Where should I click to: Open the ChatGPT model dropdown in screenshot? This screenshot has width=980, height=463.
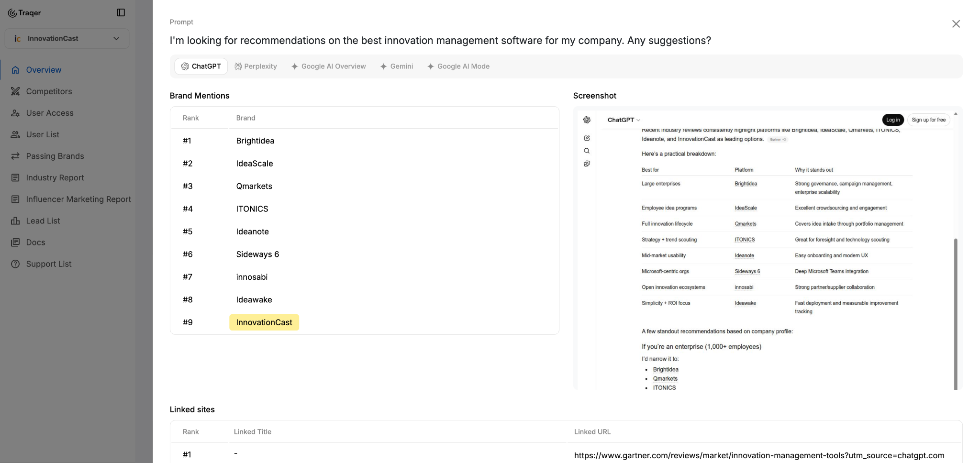[624, 120]
